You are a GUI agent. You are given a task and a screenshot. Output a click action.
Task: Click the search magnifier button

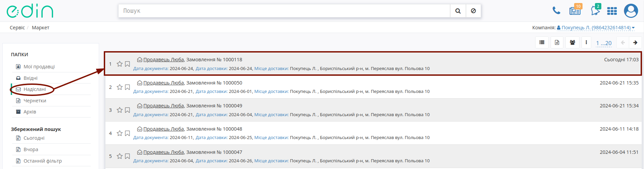click(458, 11)
